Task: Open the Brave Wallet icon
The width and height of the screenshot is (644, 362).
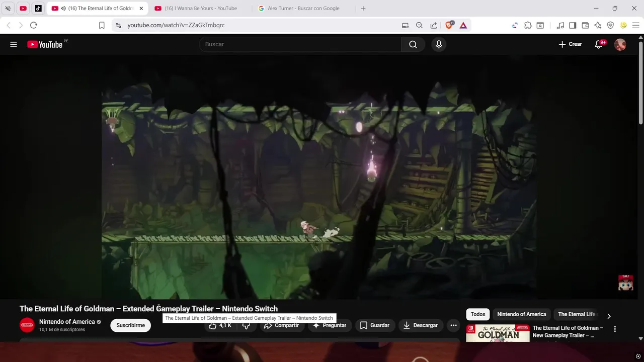Action: (x=585, y=25)
